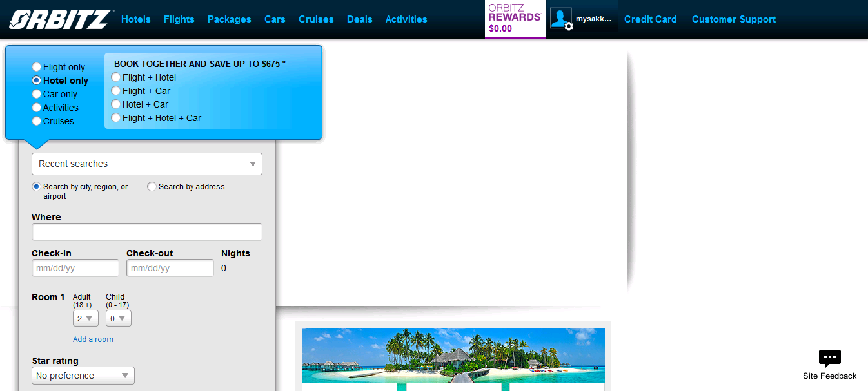The width and height of the screenshot is (868, 391).
Task: View the Deals section
Action: (x=360, y=19)
